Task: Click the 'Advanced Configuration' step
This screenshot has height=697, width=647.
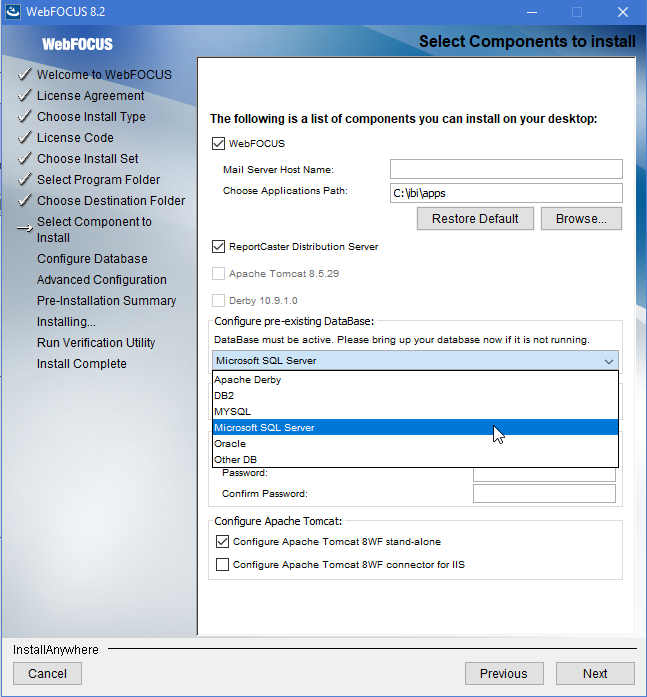Action: point(101,280)
